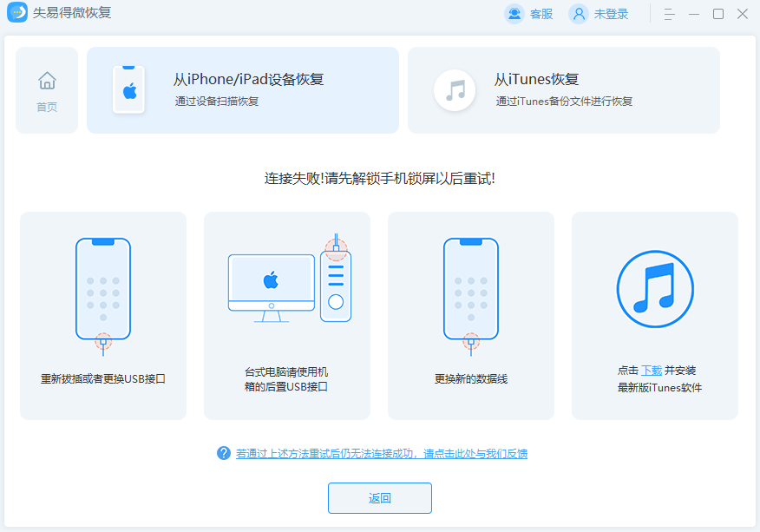
Task: Select the 重新拔插或者更换USB接口 card
Action: (103, 316)
